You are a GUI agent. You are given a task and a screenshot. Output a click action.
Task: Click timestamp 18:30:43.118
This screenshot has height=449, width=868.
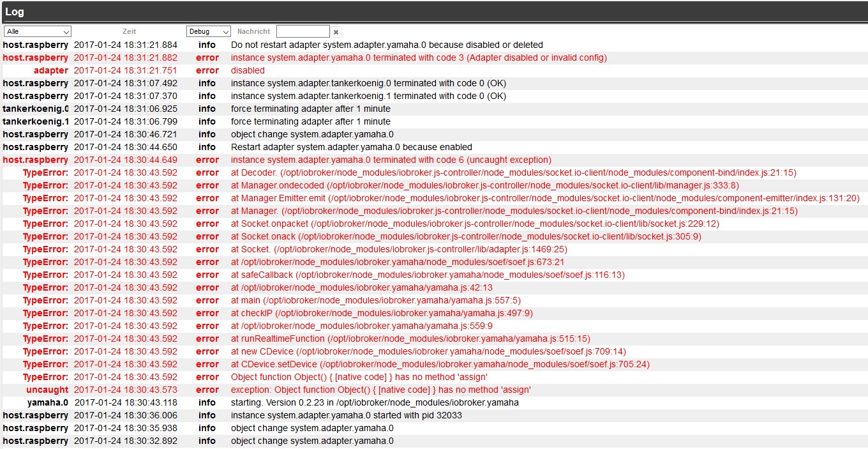tap(126, 403)
